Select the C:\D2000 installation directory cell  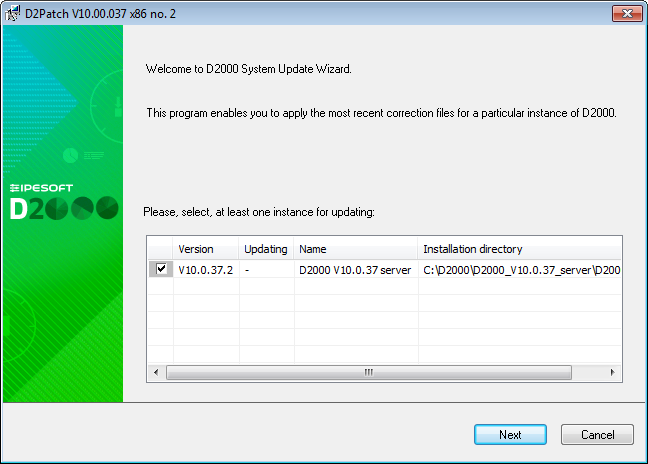coord(520,270)
